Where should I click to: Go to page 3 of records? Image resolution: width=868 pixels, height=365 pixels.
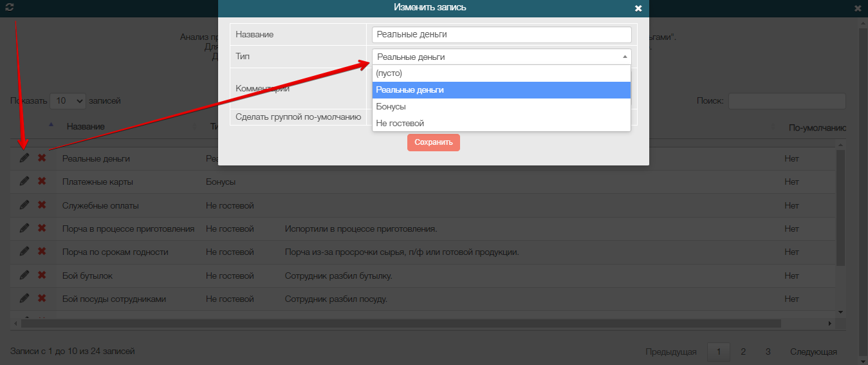tap(768, 351)
